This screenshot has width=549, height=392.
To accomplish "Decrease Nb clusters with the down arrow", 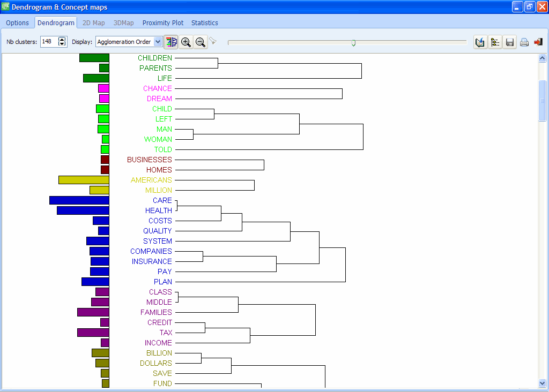I will tap(62, 44).
